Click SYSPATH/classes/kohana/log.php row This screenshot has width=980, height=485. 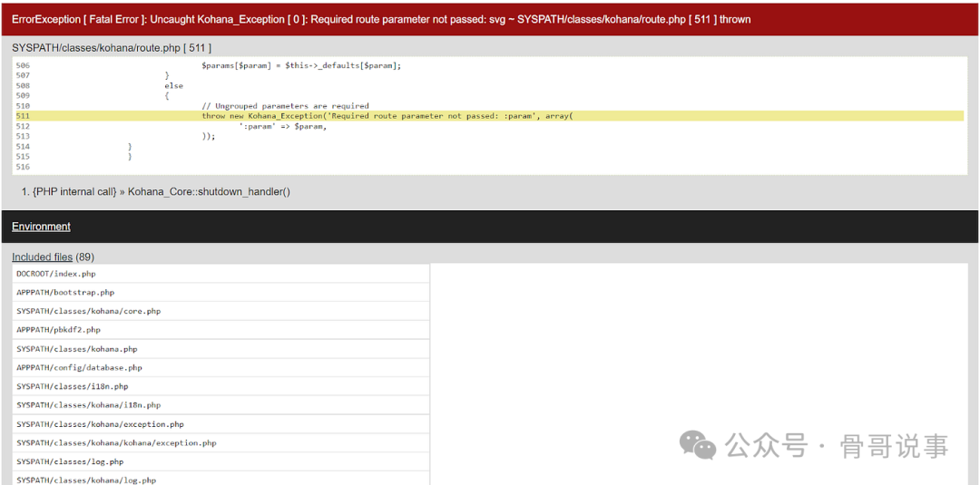coord(220,479)
